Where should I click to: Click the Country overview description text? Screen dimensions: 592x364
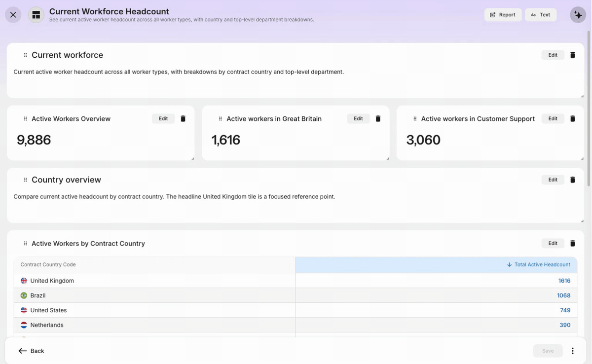[x=174, y=197]
